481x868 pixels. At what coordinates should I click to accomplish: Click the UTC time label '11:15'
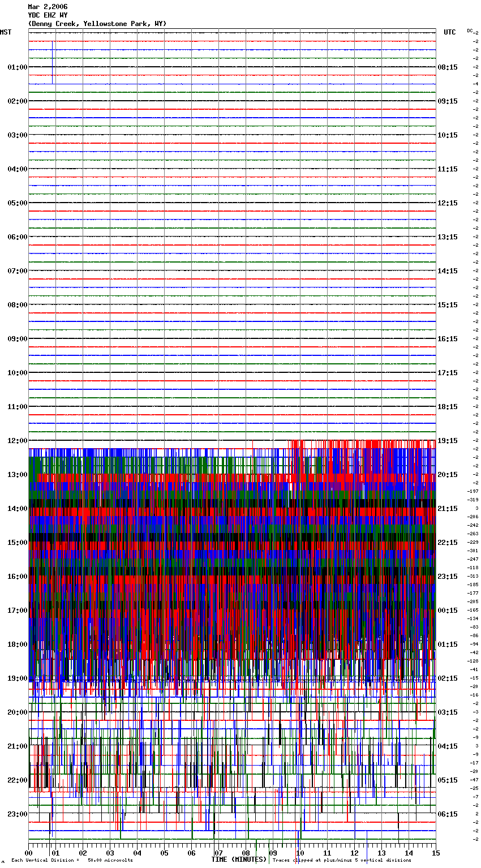[x=448, y=169]
